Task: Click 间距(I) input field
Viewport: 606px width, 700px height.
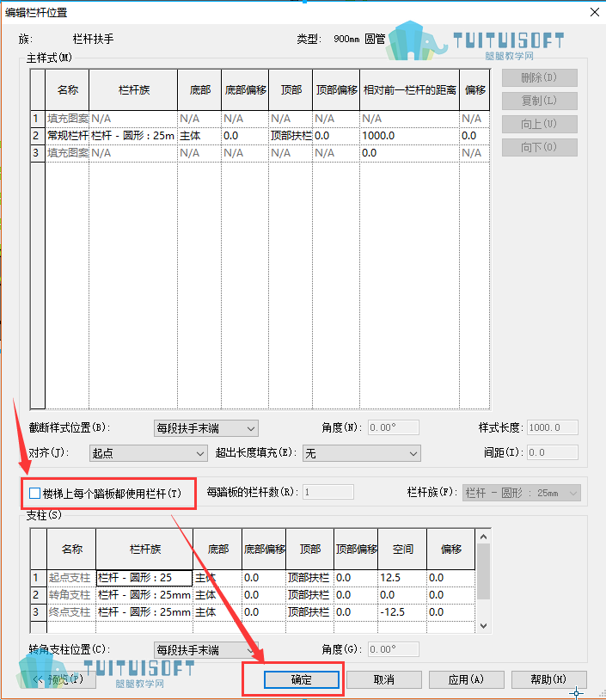Action: click(553, 452)
